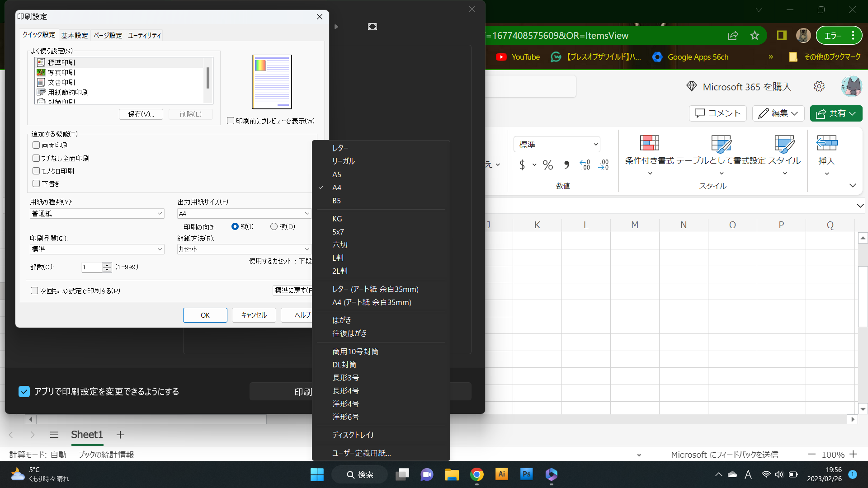Image resolution: width=868 pixels, height=488 pixels.
Task: Click the increase decimal icon
Action: pos(585,165)
